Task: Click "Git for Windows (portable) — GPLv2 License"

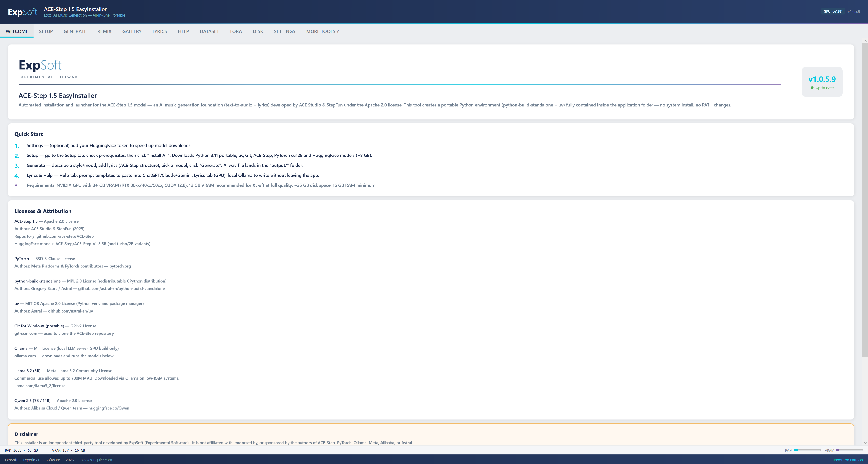Action: point(55,326)
